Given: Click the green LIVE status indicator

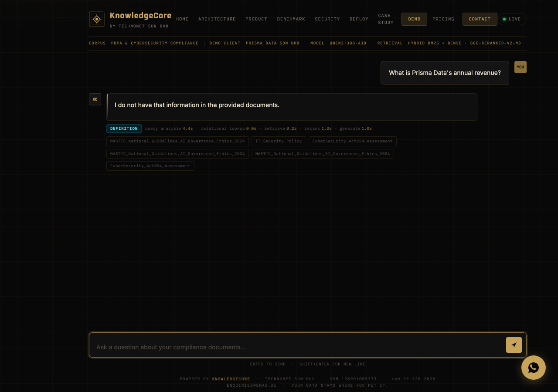Looking at the screenshot, I should click(x=512, y=19).
